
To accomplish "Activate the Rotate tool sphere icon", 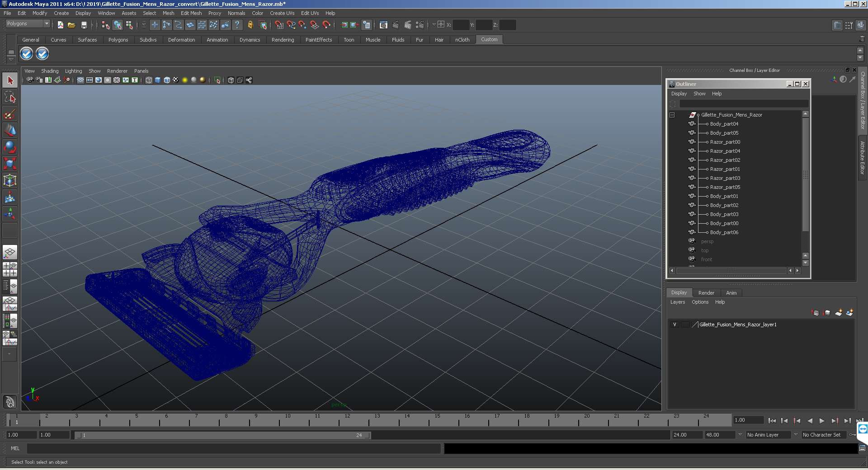I will pyautogui.click(x=10, y=147).
